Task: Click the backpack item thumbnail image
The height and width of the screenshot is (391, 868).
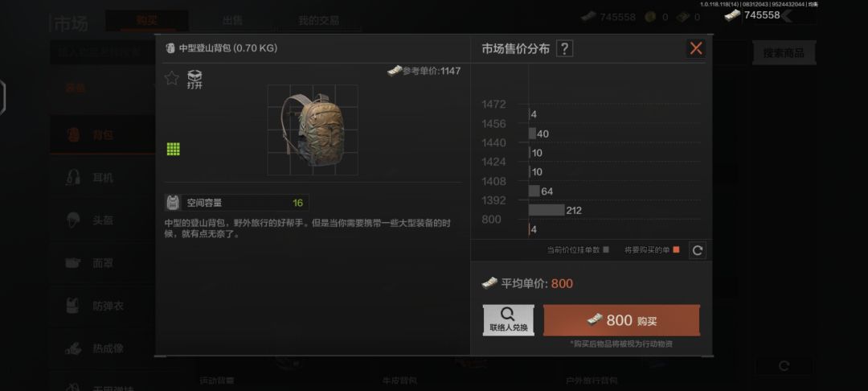Action: coord(312,130)
